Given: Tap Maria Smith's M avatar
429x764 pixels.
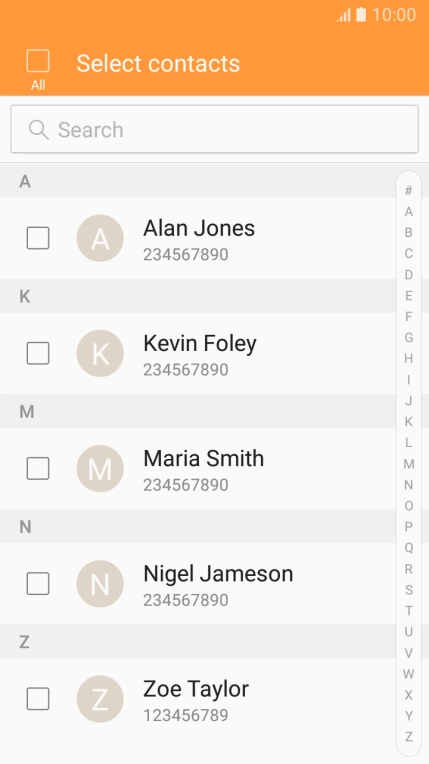Looking at the screenshot, I should [100, 468].
